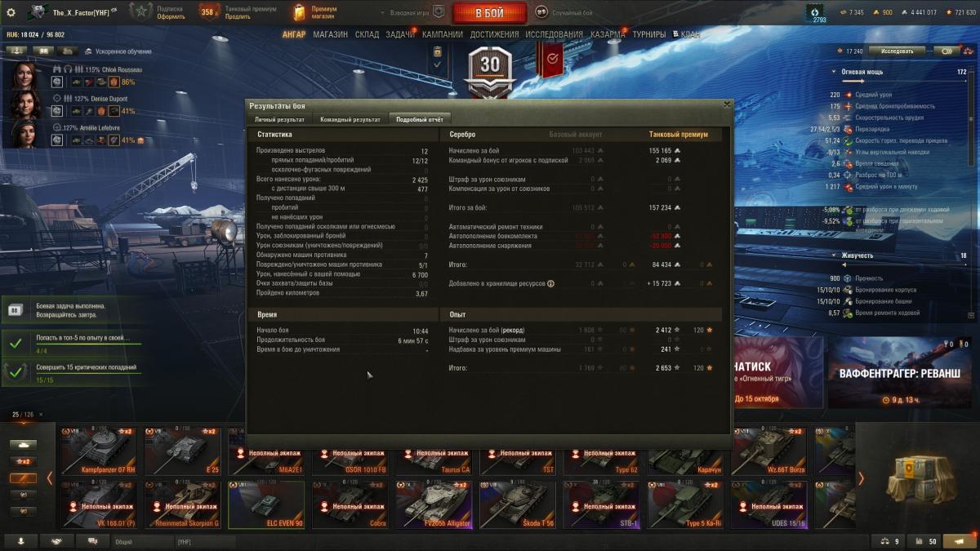This screenshot has width=980, height=551.
Task: Open the ВАФФЕНТРАГЕР: РЕВАНШ event banner
Action: [x=899, y=372]
